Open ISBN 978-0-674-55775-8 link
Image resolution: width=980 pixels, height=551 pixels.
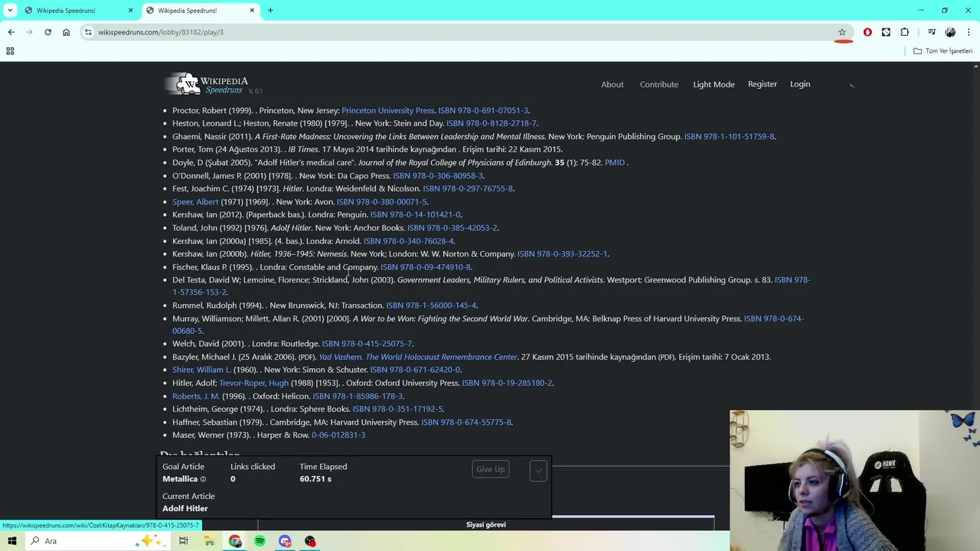click(466, 422)
